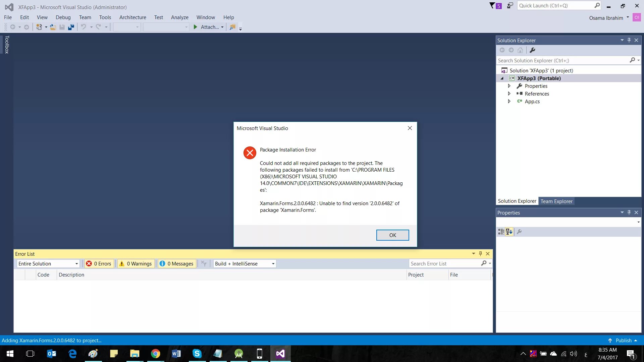
Task: Click the Solution Explorer Back icon
Action: pos(502,50)
